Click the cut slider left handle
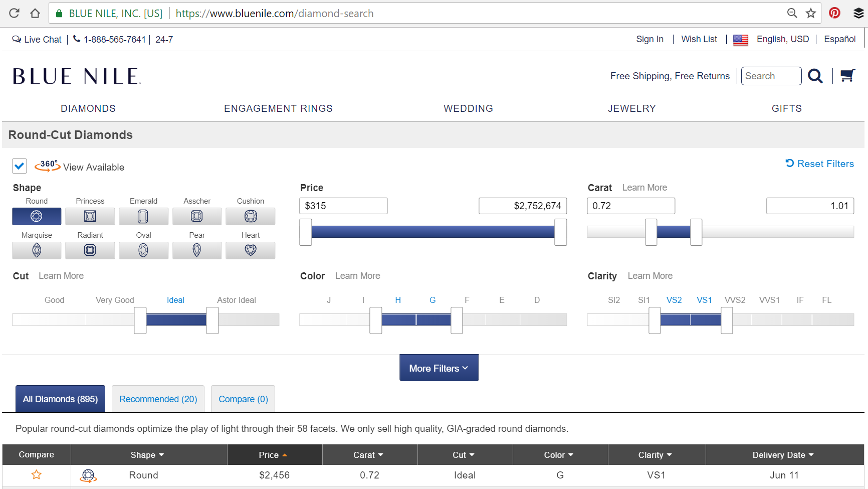The width and height of the screenshot is (868, 489). (x=140, y=320)
